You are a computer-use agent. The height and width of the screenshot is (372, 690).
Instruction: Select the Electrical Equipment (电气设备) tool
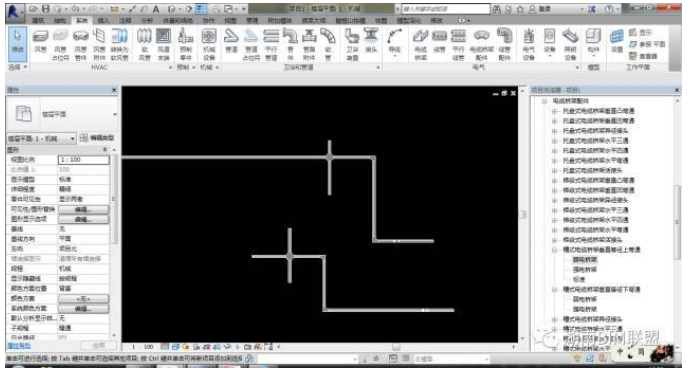(529, 44)
